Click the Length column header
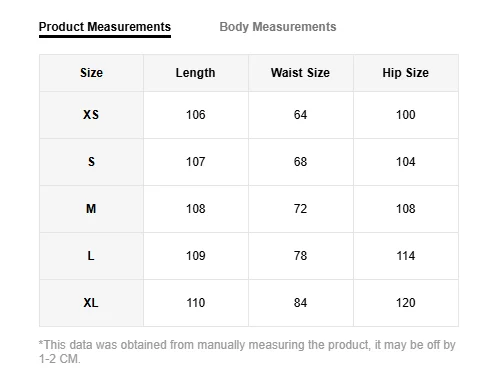 [x=195, y=73]
